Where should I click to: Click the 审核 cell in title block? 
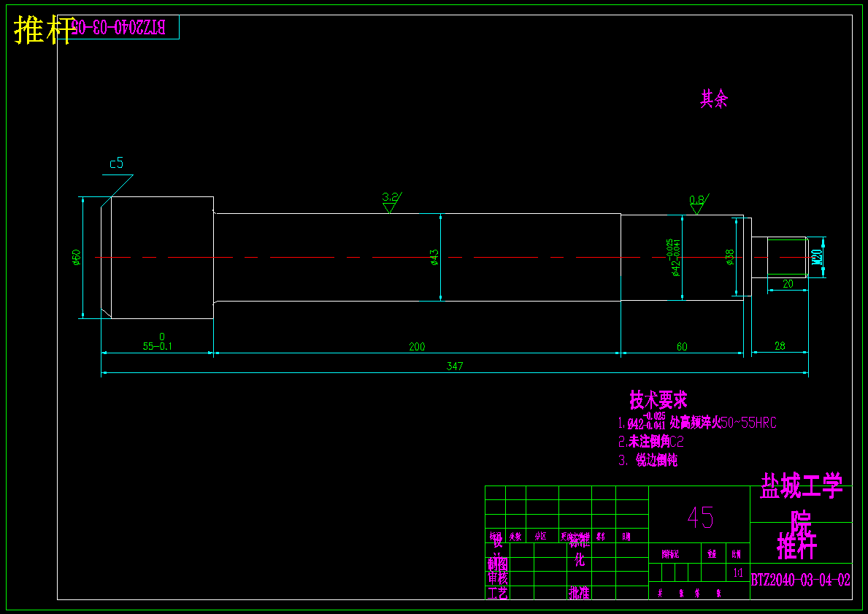pos(498,578)
